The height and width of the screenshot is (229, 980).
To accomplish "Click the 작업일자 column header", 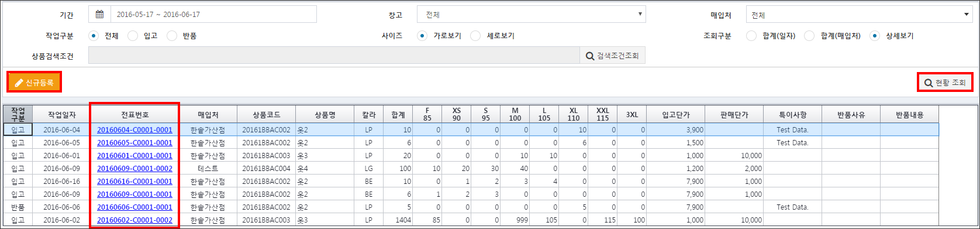I will tap(61, 114).
